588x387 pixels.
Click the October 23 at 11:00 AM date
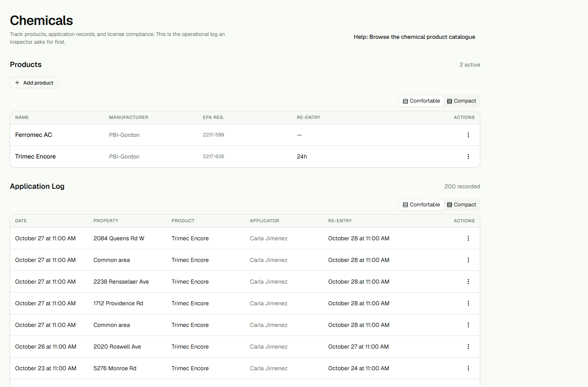click(46, 368)
